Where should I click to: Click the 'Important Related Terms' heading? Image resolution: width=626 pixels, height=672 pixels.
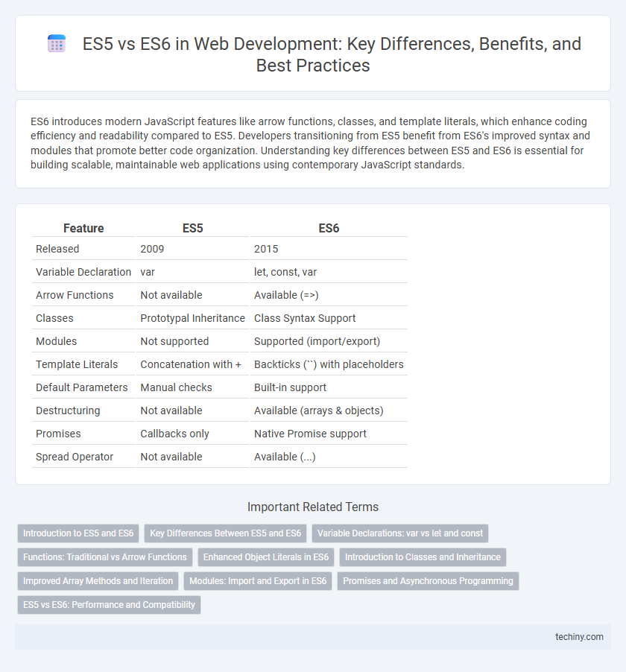(313, 507)
